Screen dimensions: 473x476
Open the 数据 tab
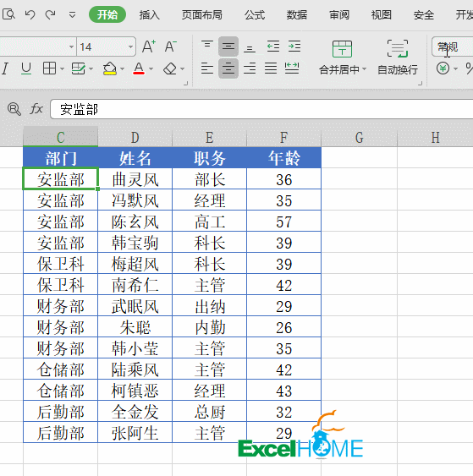297,14
